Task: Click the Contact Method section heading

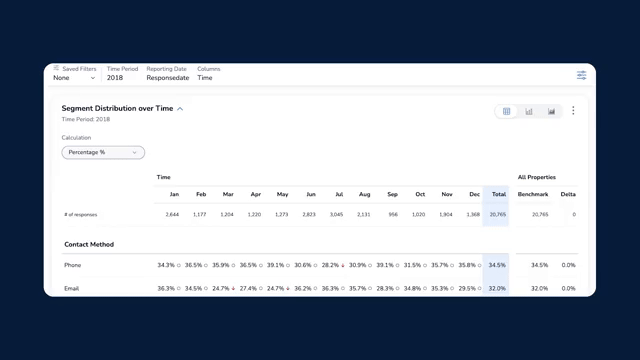Action: (89, 244)
